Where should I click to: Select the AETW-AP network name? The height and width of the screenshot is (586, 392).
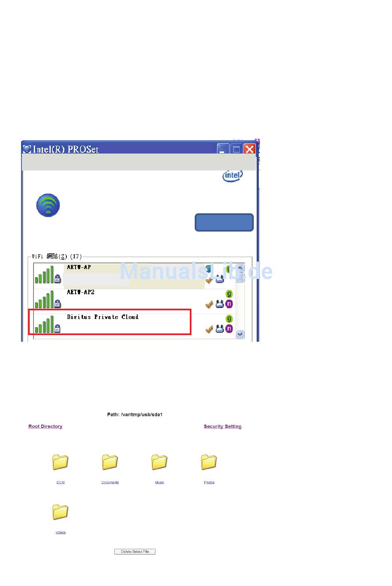tap(79, 267)
